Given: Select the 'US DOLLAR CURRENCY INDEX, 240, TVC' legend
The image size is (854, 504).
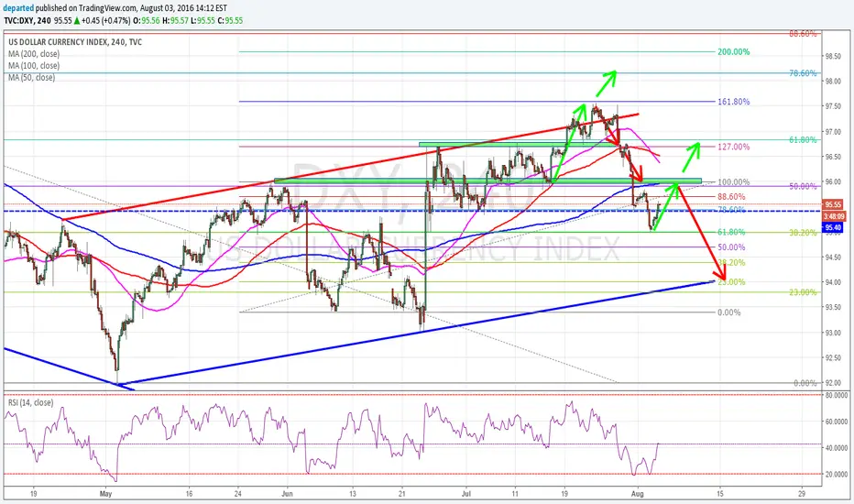Looking at the screenshot, I should (75, 42).
